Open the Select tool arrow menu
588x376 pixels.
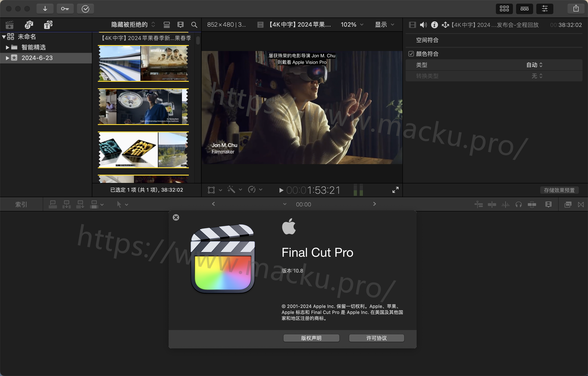coord(122,204)
